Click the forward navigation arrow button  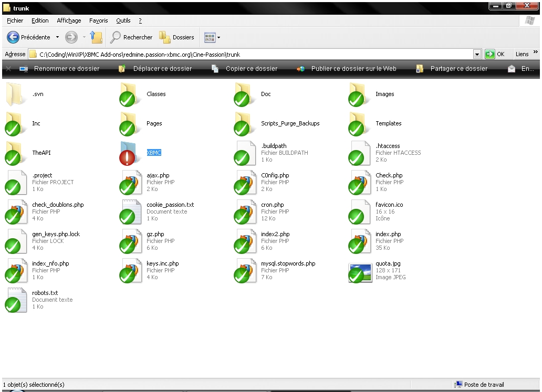(71, 37)
